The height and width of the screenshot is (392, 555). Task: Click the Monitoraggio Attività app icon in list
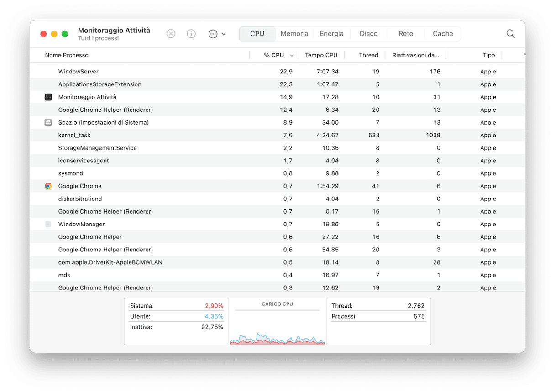(48, 97)
